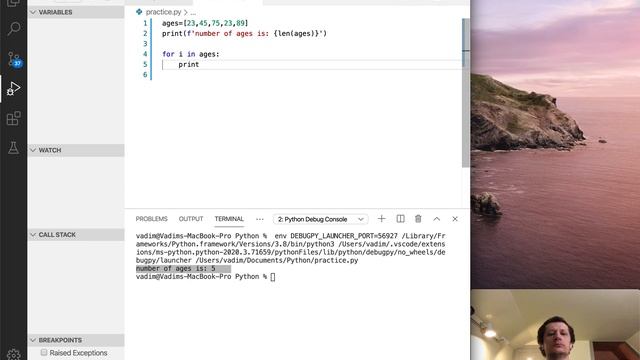Select the TERMINAL tab

(229, 219)
